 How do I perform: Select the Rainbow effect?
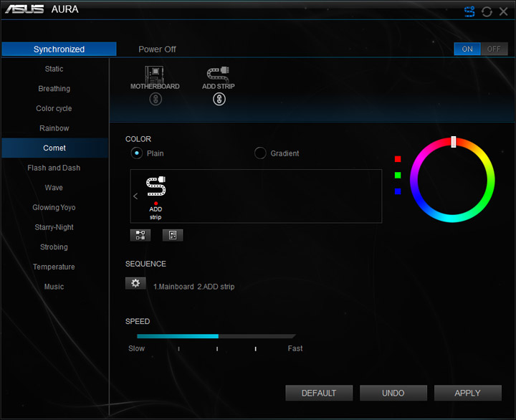click(x=54, y=128)
